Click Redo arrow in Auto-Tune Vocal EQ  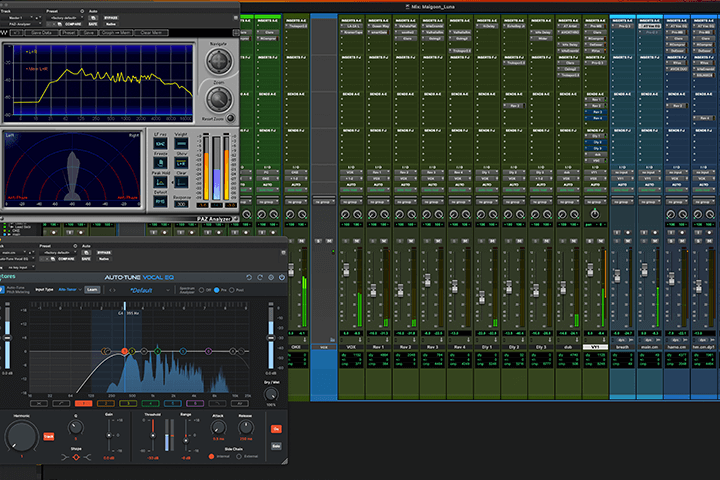pyautogui.click(x=260, y=277)
